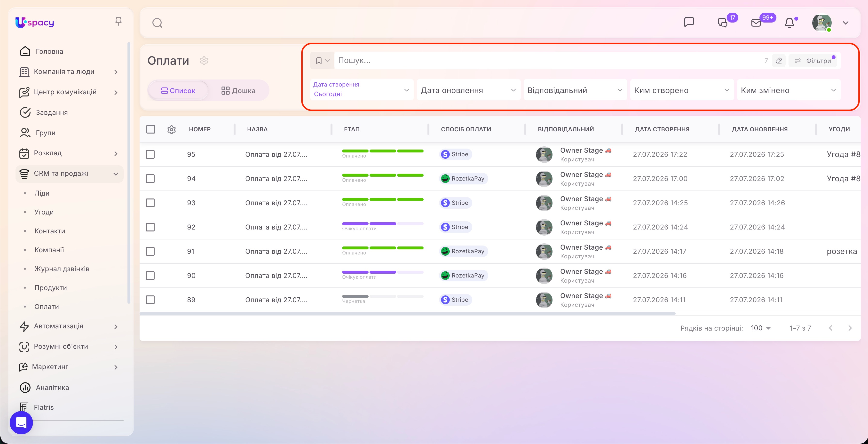This screenshot has width=868, height=444.
Task: Open table column settings gear icon
Action: point(172,129)
